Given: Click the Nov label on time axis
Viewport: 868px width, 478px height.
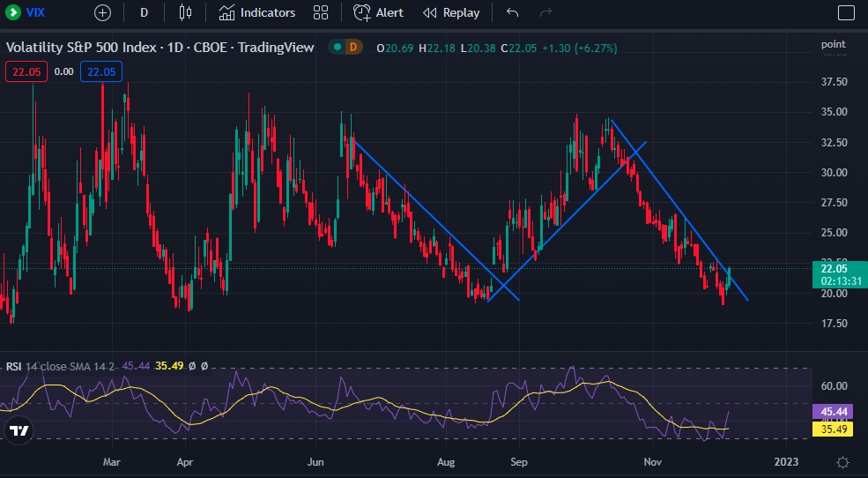Looking at the screenshot, I should (653, 462).
